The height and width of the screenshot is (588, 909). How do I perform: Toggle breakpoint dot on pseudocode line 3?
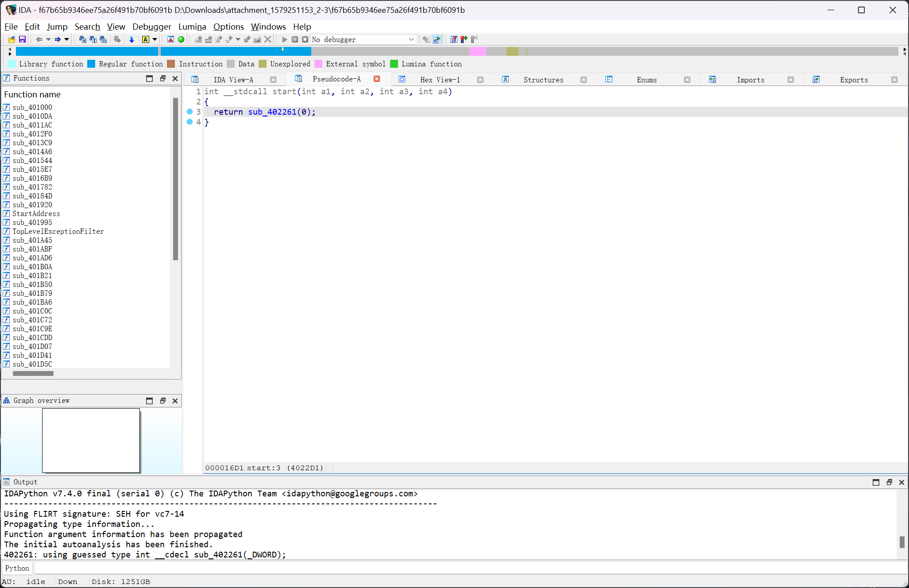[190, 112]
